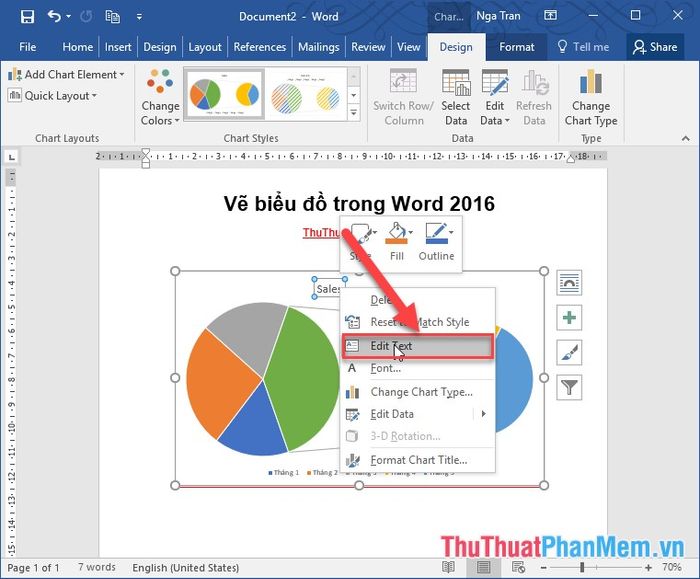
Task: Click the Undo arrow icon
Action: [54, 17]
